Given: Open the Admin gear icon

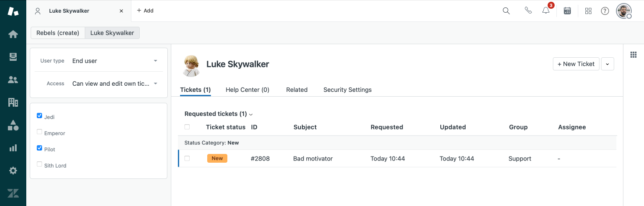Looking at the screenshot, I should pyautogui.click(x=13, y=171).
